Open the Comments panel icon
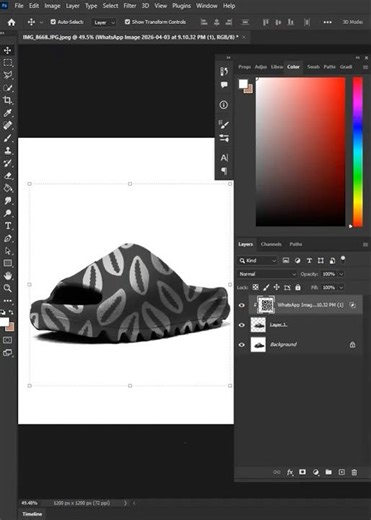The height and width of the screenshot is (520, 371). (224, 85)
